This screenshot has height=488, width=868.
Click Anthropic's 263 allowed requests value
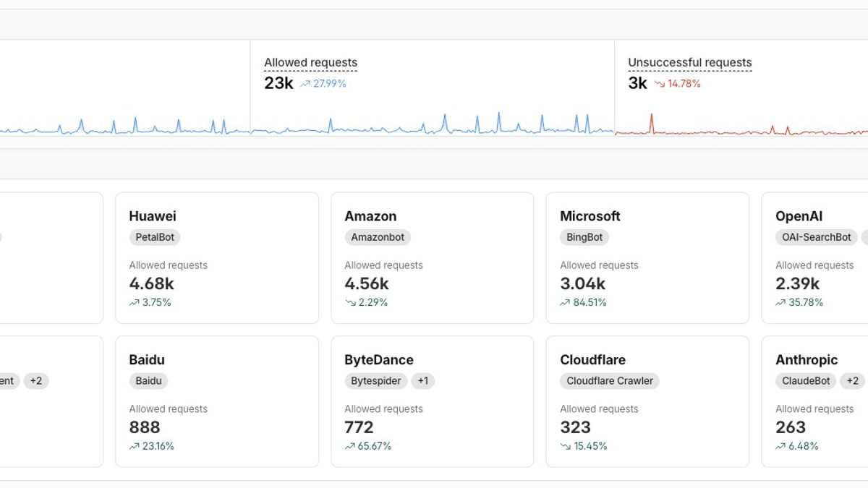(791, 427)
